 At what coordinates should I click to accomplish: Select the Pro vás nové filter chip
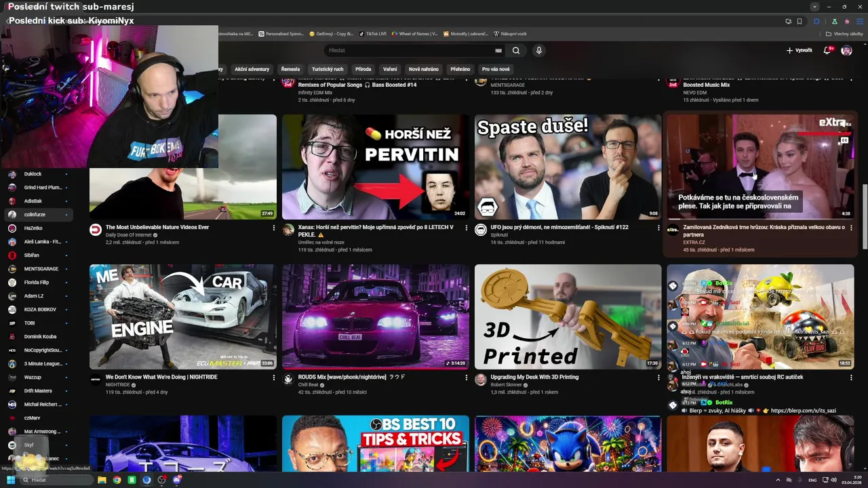click(x=496, y=69)
